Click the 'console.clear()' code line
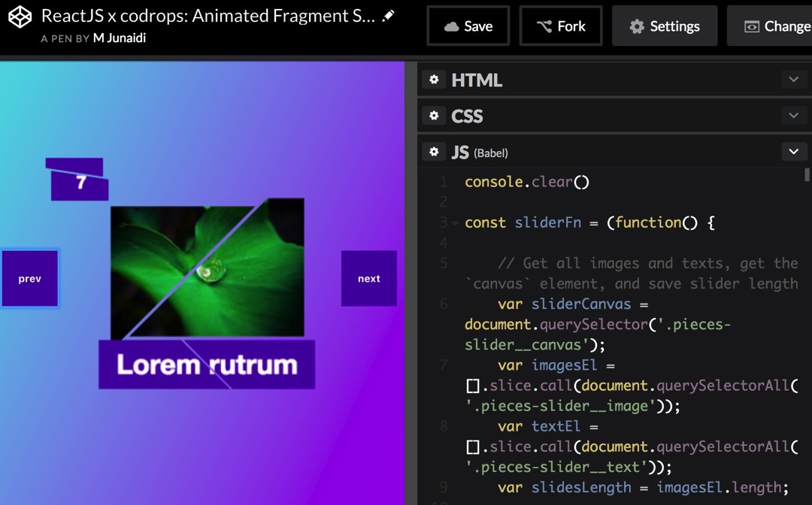 (x=526, y=182)
